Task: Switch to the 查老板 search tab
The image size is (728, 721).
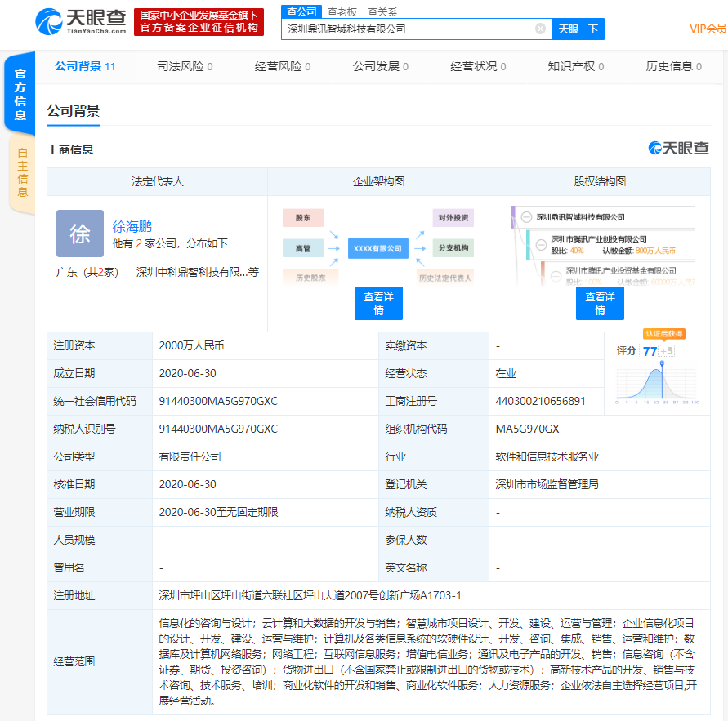Action: coord(342,12)
